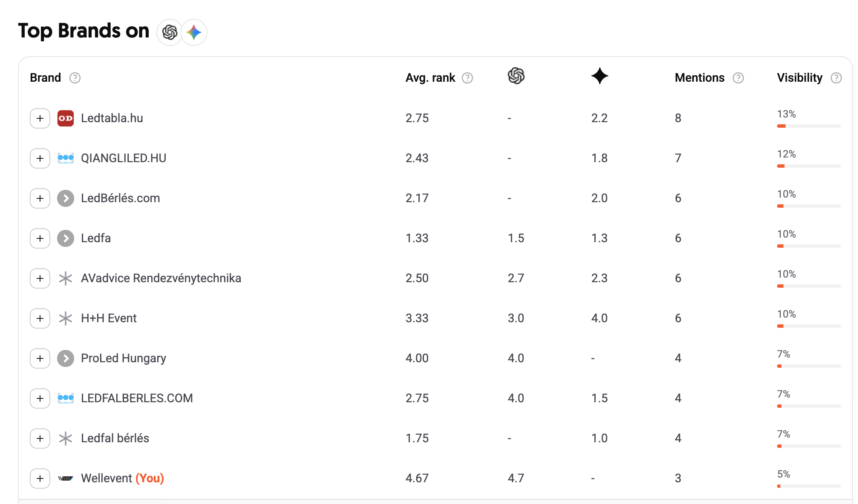Click the H+H Event asterisk icon
This screenshot has height=504, width=858.
66,318
